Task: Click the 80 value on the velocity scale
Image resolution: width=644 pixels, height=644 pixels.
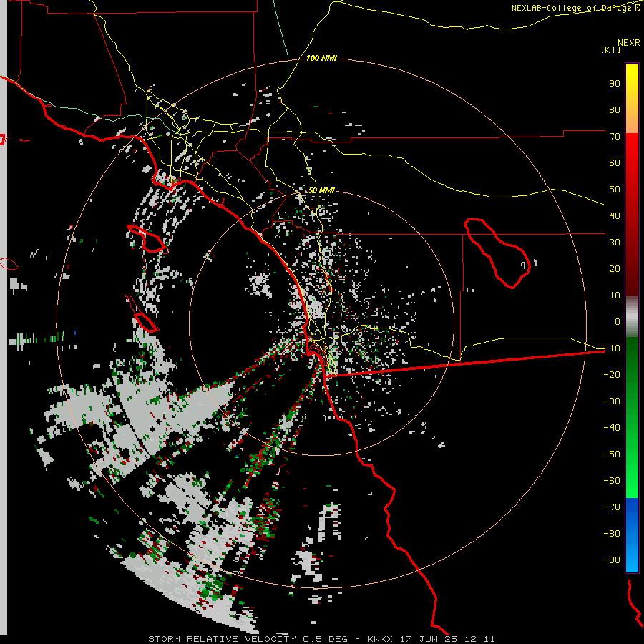Action: (x=615, y=109)
